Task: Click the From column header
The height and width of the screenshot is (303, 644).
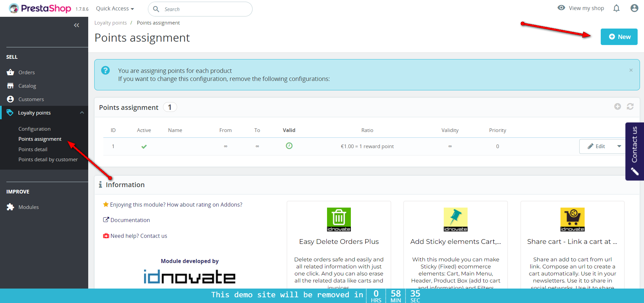Action: (225, 130)
